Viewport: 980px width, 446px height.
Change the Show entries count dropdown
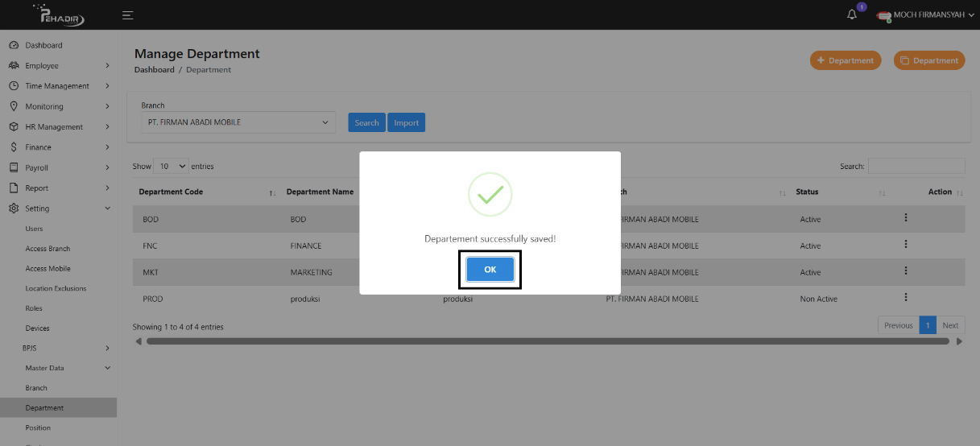click(171, 167)
